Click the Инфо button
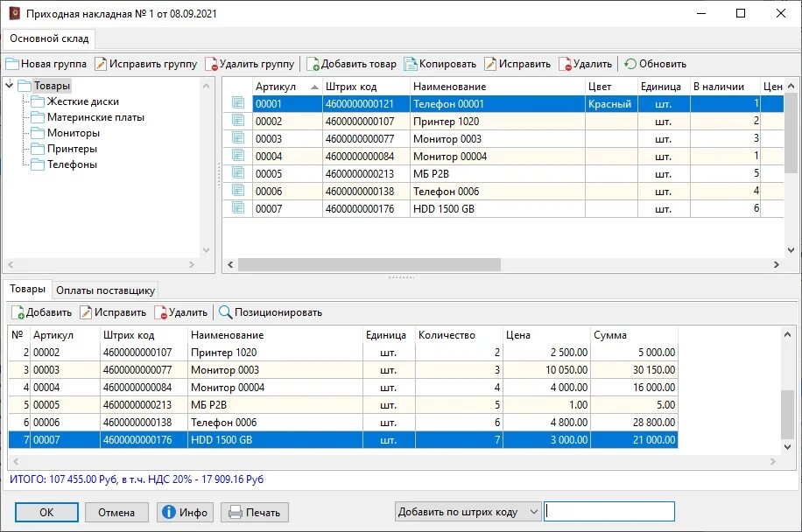 click(185, 512)
